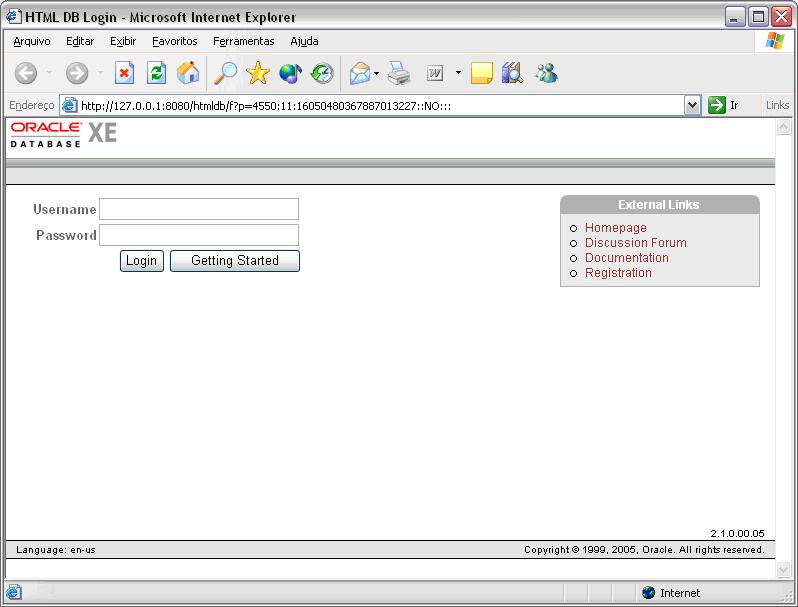The width and height of the screenshot is (798, 607).
Task: Refresh the page with the toolbar icon
Action: [156, 73]
